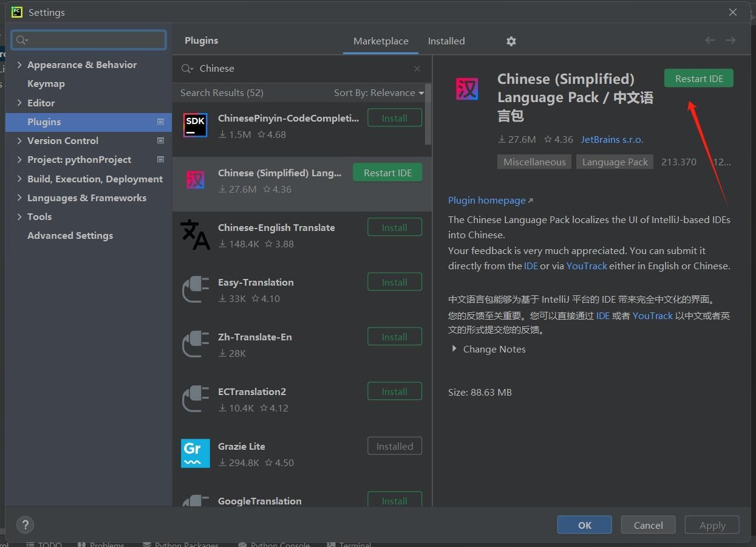Expand the Tools settings node
Viewport: 756px width, 547px height.
[x=19, y=216]
